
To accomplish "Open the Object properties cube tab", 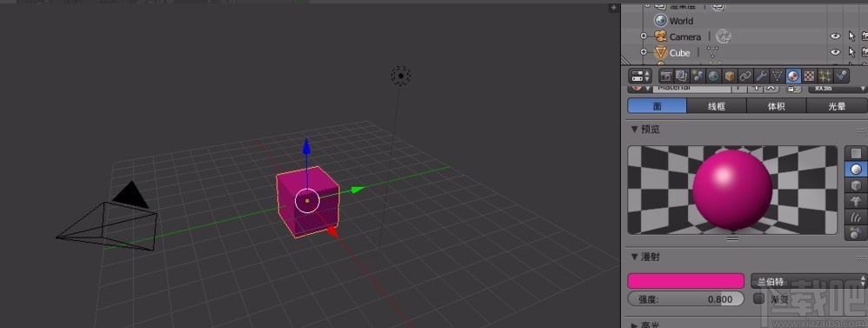I will point(731,76).
